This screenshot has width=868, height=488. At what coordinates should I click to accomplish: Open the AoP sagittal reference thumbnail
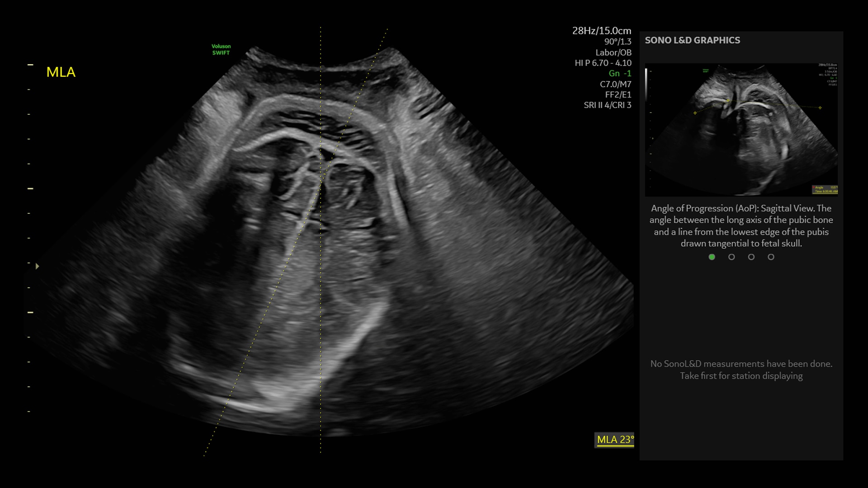tap(741, 130)
